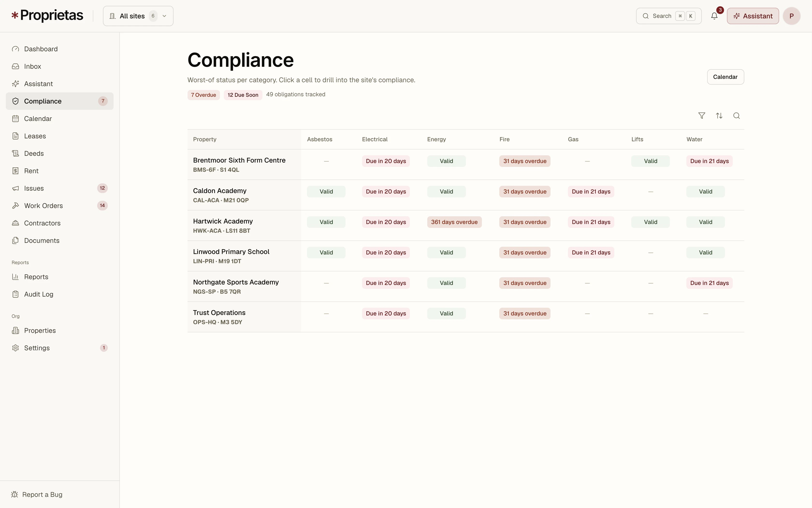Click Brentmoor Water Due in 21 days cell
This screenshot has width=812, height=508.
[709, 161]
